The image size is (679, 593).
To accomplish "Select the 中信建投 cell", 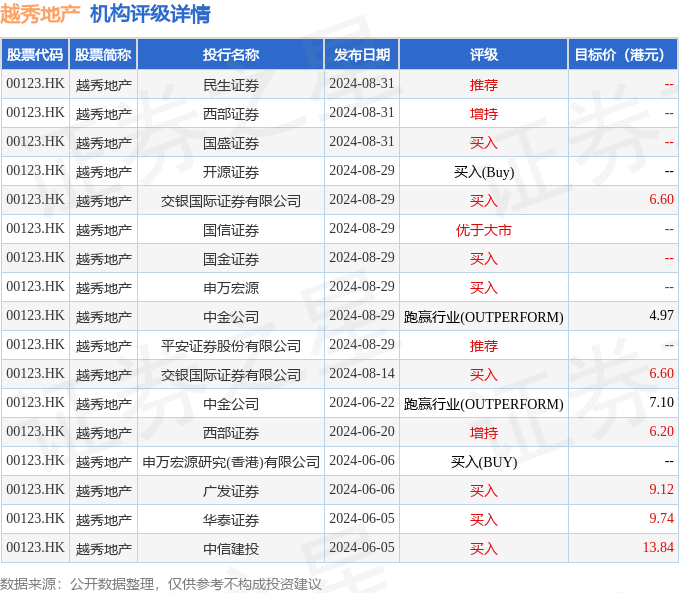I will pos(231,549).
